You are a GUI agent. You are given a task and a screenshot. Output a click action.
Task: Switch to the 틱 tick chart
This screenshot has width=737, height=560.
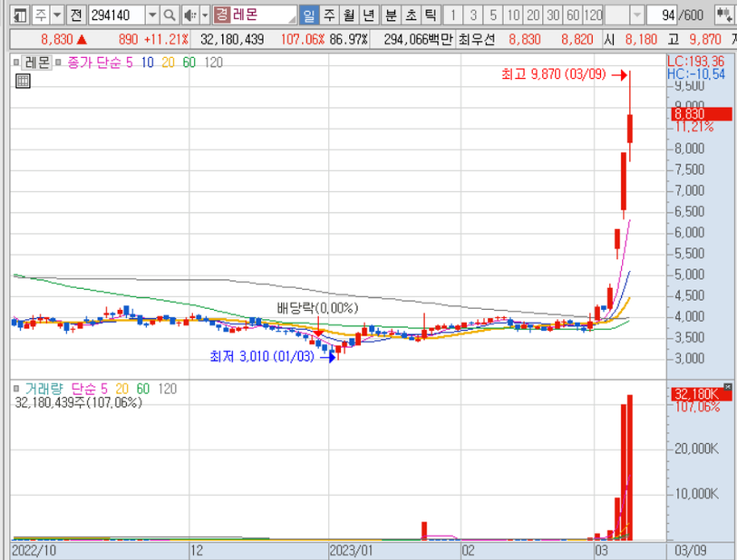click(431, 15)
